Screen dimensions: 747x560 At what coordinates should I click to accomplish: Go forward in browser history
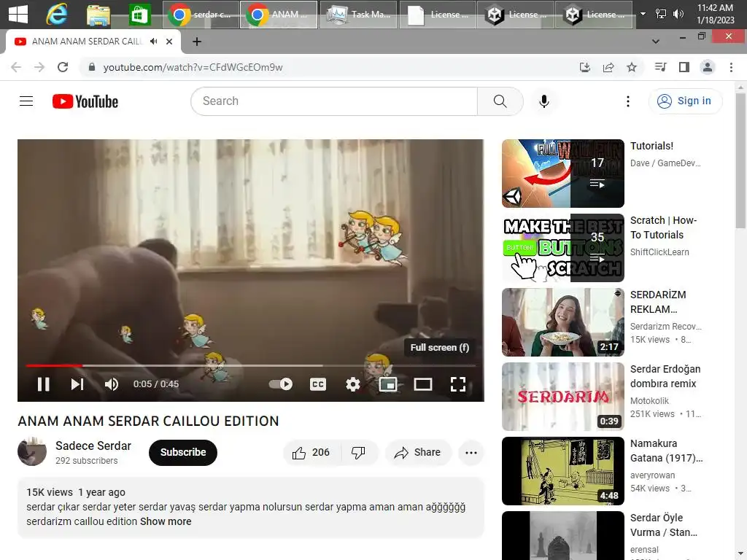click(x=39, y=67)
